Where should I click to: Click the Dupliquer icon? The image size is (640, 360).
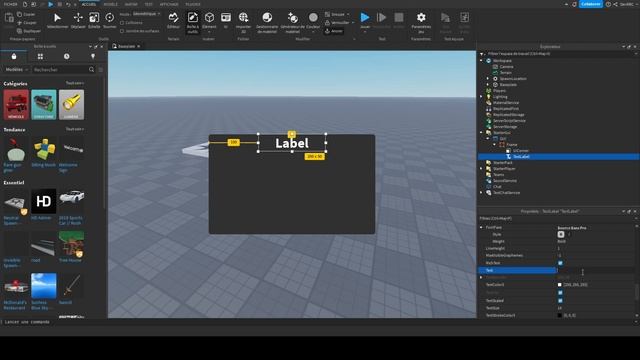pos(20,31)
